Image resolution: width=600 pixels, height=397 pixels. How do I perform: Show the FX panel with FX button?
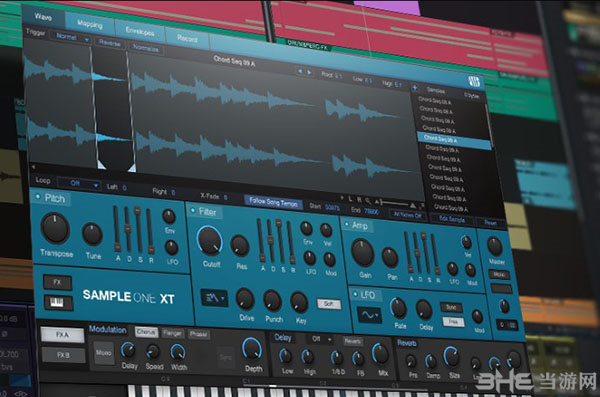click(x=57, y=282)
